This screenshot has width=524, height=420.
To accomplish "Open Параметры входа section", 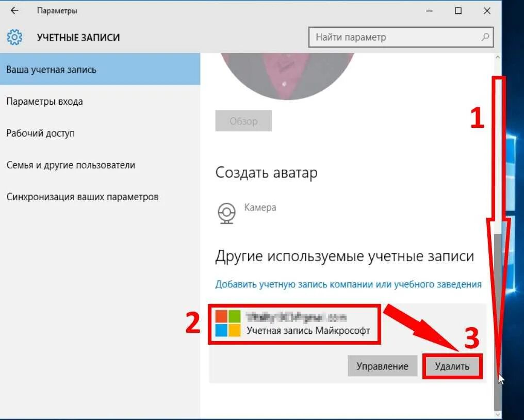I will click(100, 101).
